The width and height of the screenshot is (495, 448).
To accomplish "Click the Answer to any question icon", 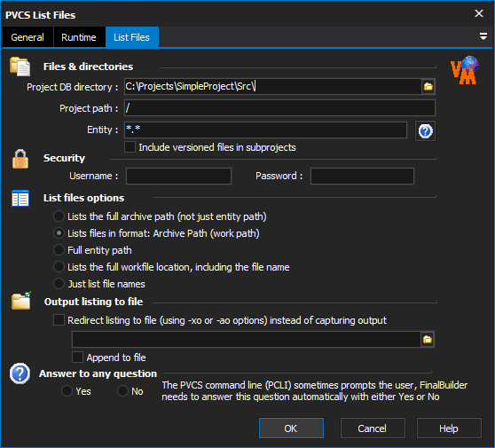I will point(20,373).
